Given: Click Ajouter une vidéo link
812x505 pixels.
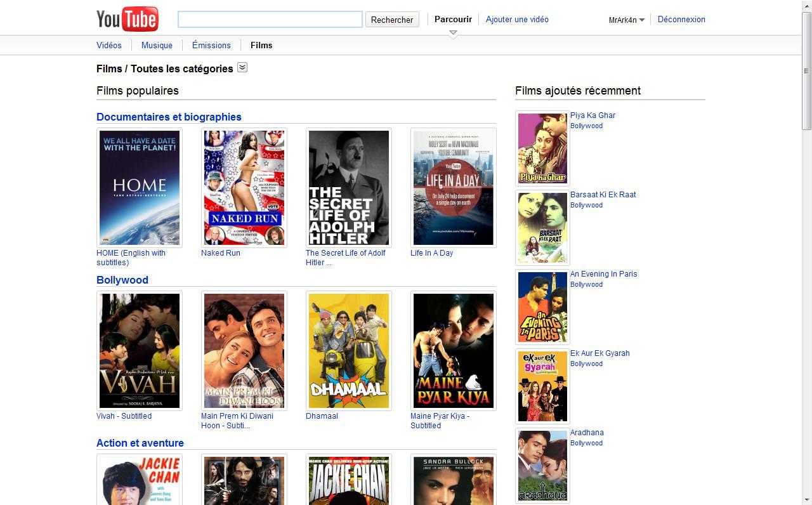Looking at the screenshot, I should 517,19.
